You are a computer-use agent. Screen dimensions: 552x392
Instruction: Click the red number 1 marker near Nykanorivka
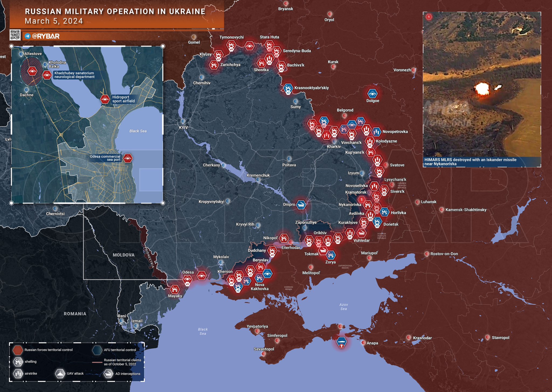[361, 199]
